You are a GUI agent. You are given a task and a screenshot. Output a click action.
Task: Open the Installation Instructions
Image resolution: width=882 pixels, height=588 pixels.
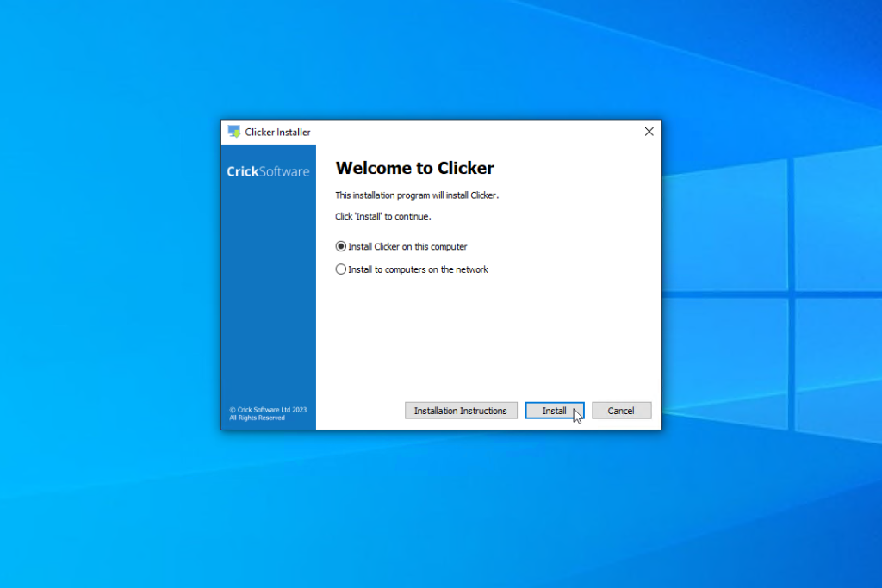click(461, 411)
